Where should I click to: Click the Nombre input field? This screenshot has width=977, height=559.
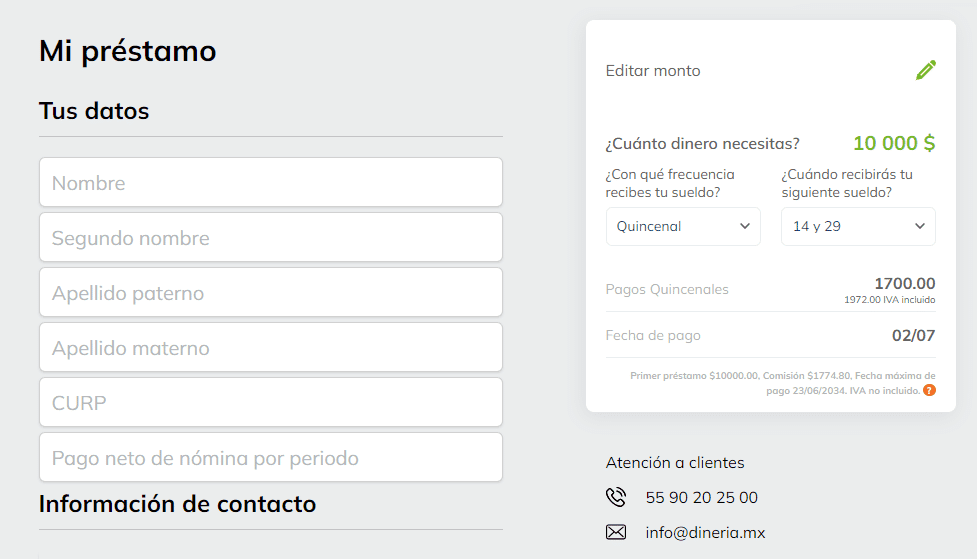[271, 183]
